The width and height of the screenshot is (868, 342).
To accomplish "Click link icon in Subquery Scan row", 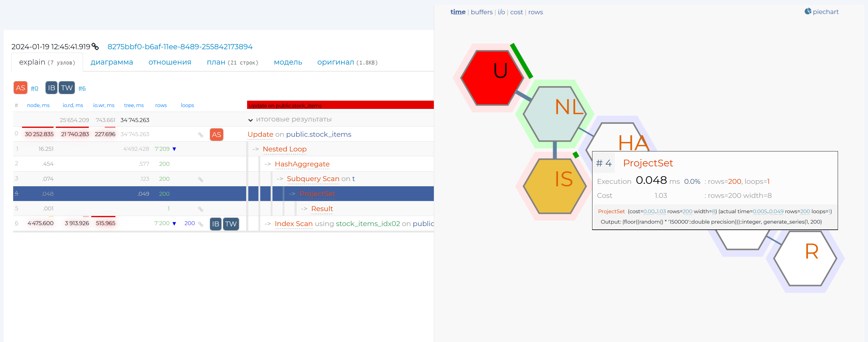I will (x=201, y=180).
